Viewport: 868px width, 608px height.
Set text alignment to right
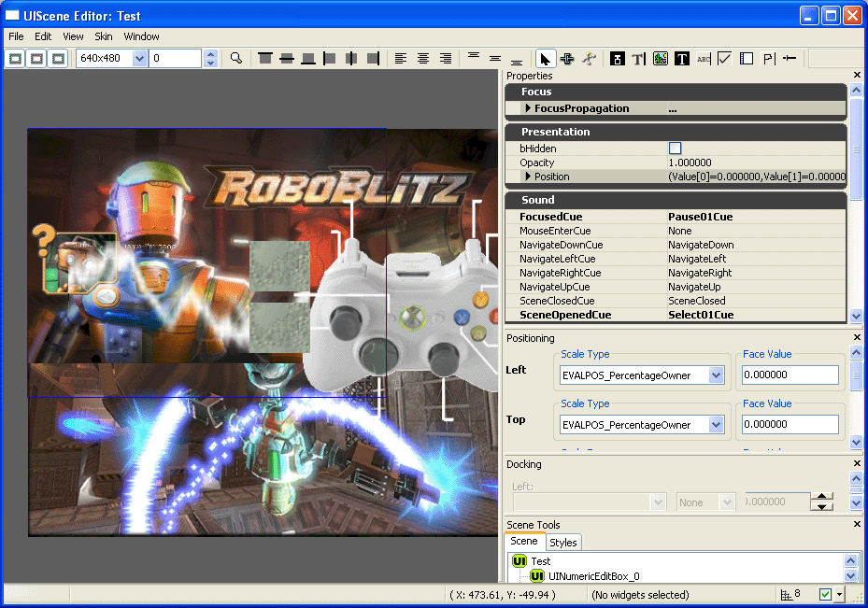click(x=445, y=58)
